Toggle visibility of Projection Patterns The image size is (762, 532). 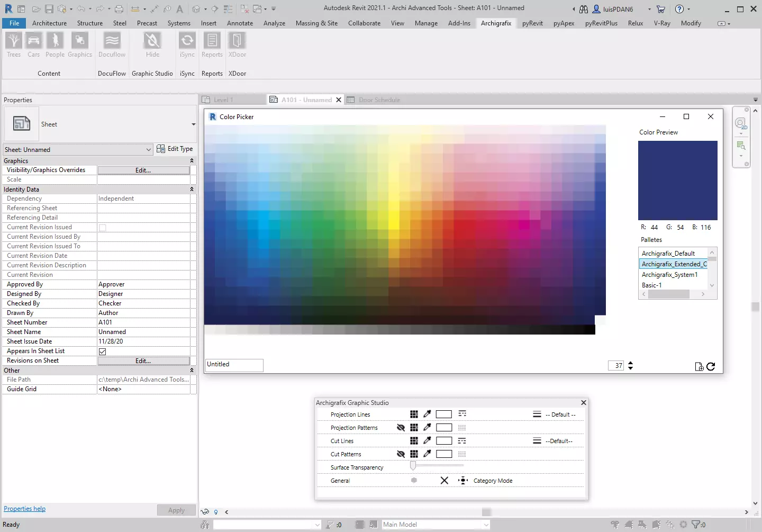[x=401, y=427]
